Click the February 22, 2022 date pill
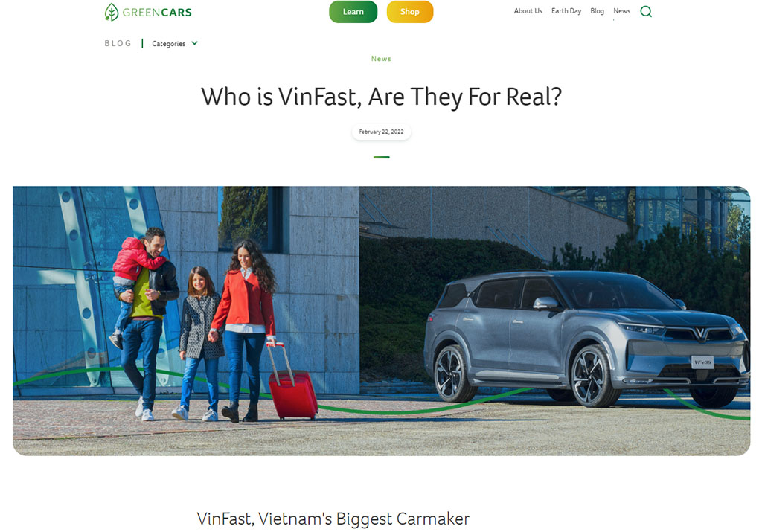This screenshot has width=762, height=532. [382, 132]
